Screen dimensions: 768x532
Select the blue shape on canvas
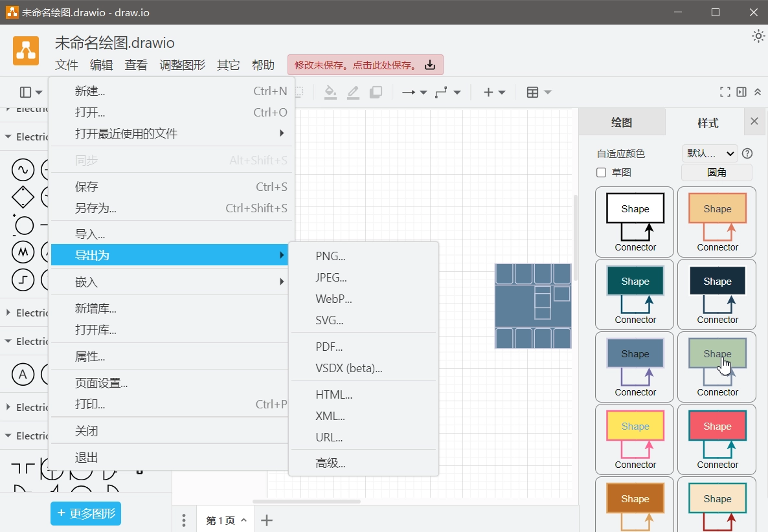point(533,306)
